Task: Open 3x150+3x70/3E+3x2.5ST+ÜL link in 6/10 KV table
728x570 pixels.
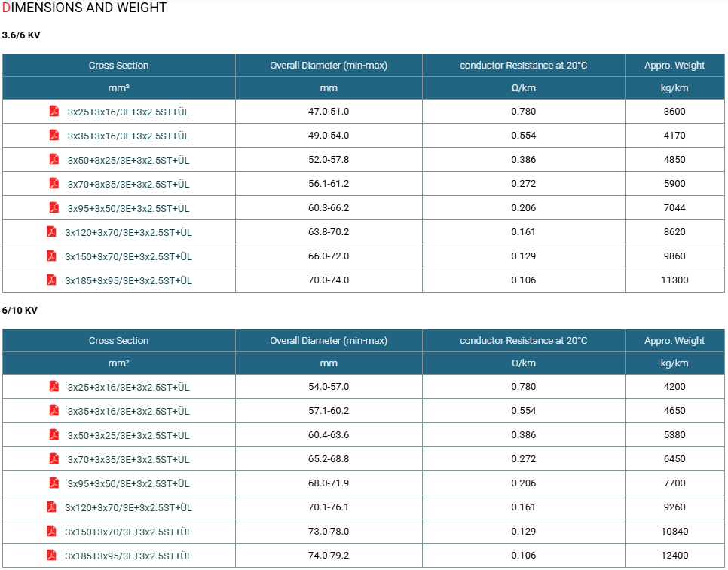Action: (128, 532)
